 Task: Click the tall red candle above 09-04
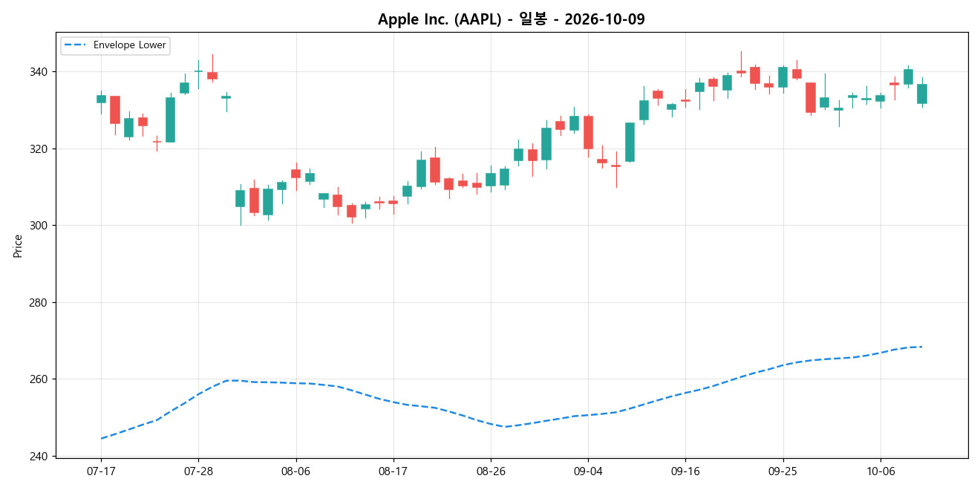coord(588,132)
